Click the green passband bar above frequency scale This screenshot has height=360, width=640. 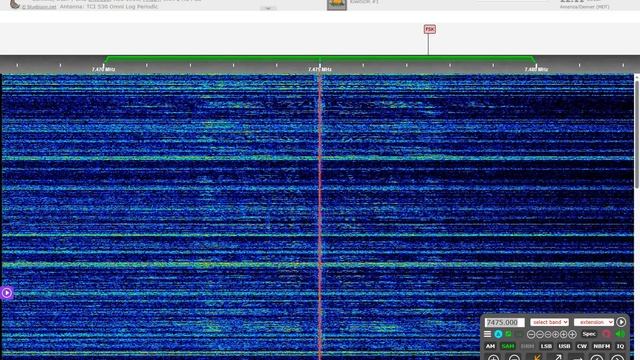[320, 59]
